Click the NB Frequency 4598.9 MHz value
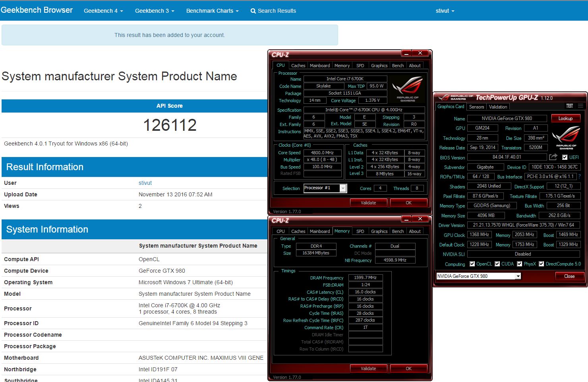 (x=395, y=260)
